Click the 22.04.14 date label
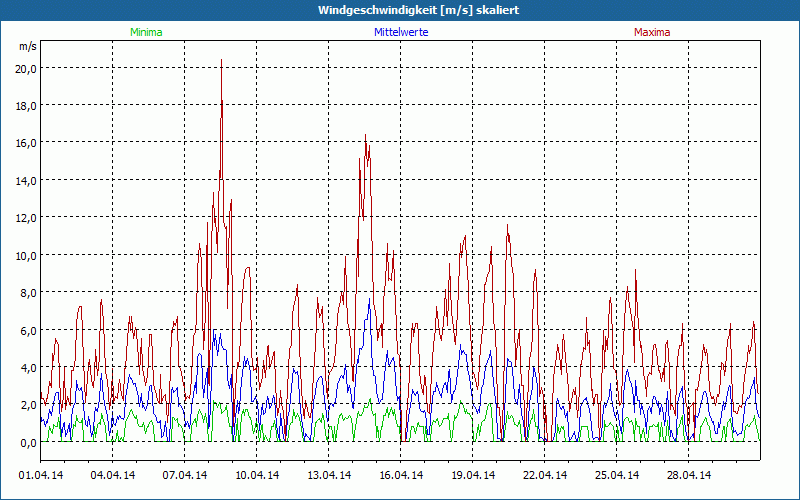 point(544,476)
